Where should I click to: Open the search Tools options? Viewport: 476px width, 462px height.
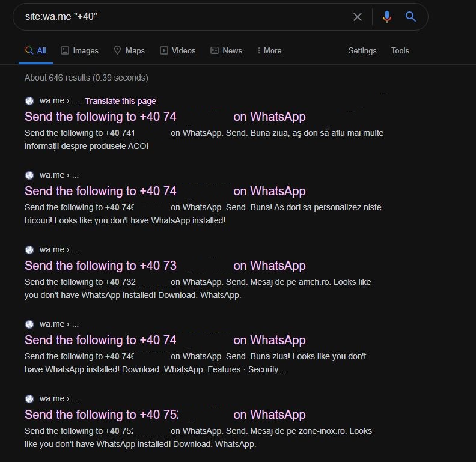coord(400,50)
